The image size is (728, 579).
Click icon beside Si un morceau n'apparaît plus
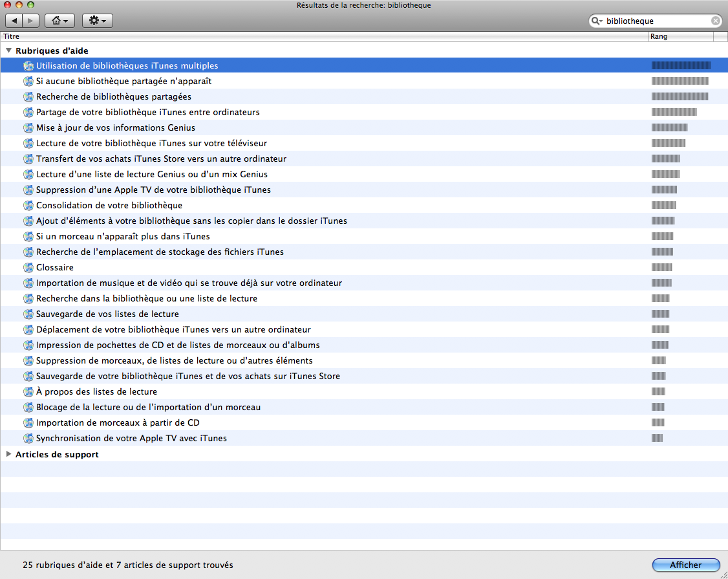coord(28,236)
